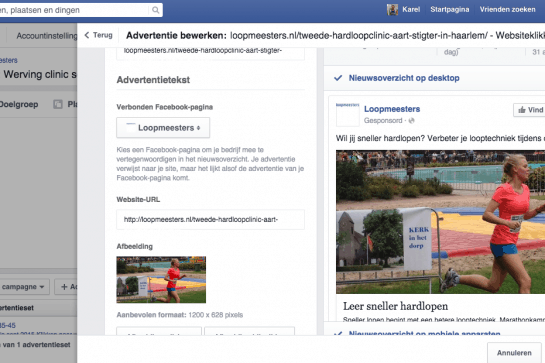Click the headline URL input field at the top
Screen dimensions: 545x363
210,53
